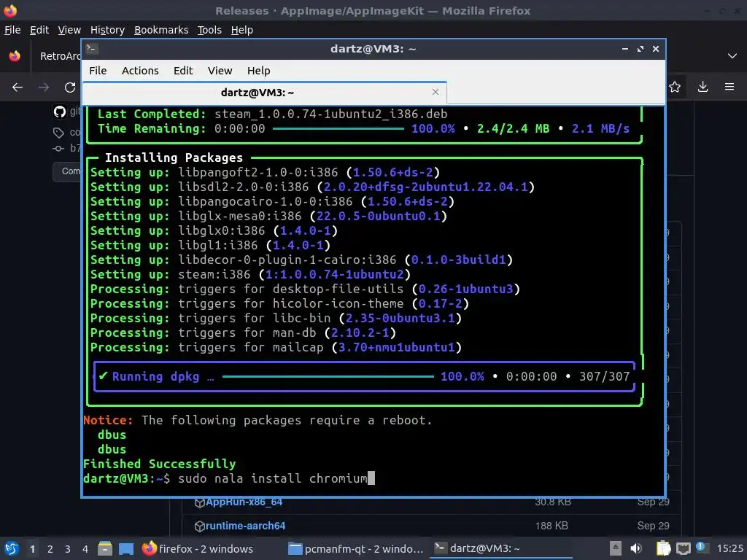Reload the Firefox page
The width and height of the screenshot is (747, 560).
(x=70, y=87)
